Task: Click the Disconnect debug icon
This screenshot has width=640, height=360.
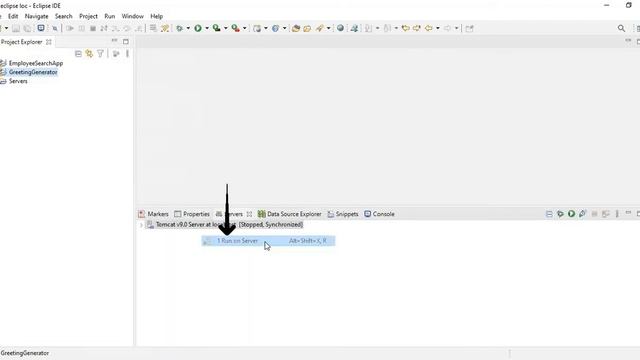Action: coord(104,28)
